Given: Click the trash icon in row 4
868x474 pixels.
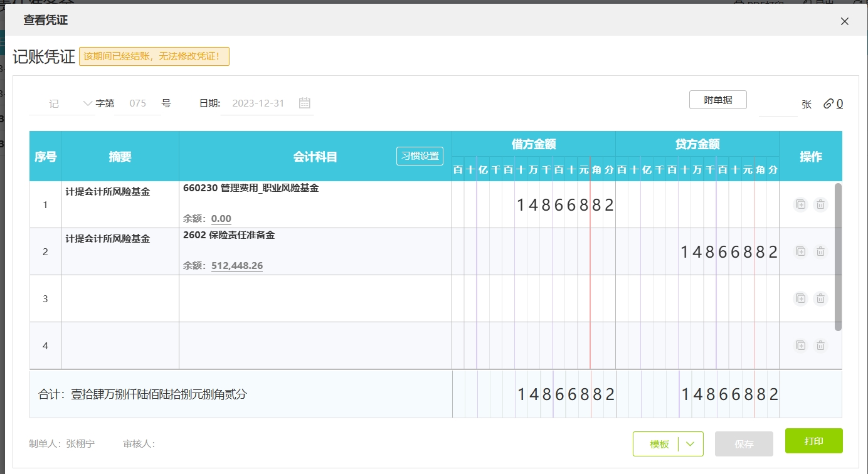Looking at the screenshot, I should point(820,345).
